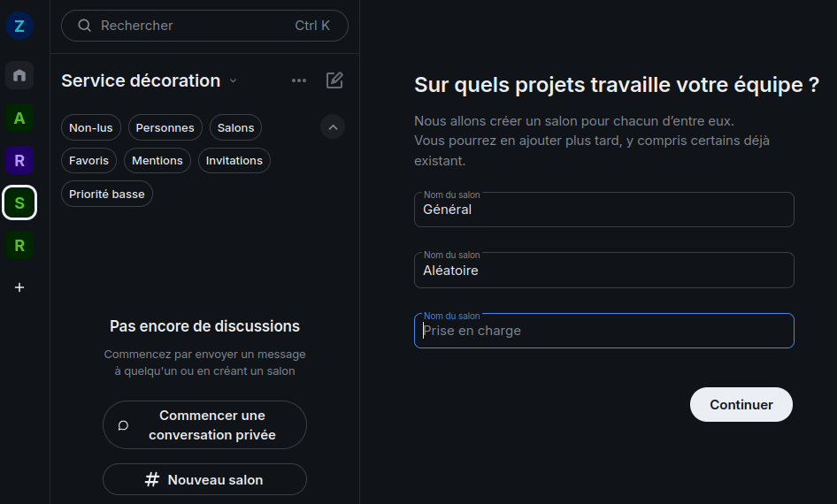The width and height of the screenshot is (837, 504).
Task: Click the Z user avatar icon
Action: (x=19, y=26)
